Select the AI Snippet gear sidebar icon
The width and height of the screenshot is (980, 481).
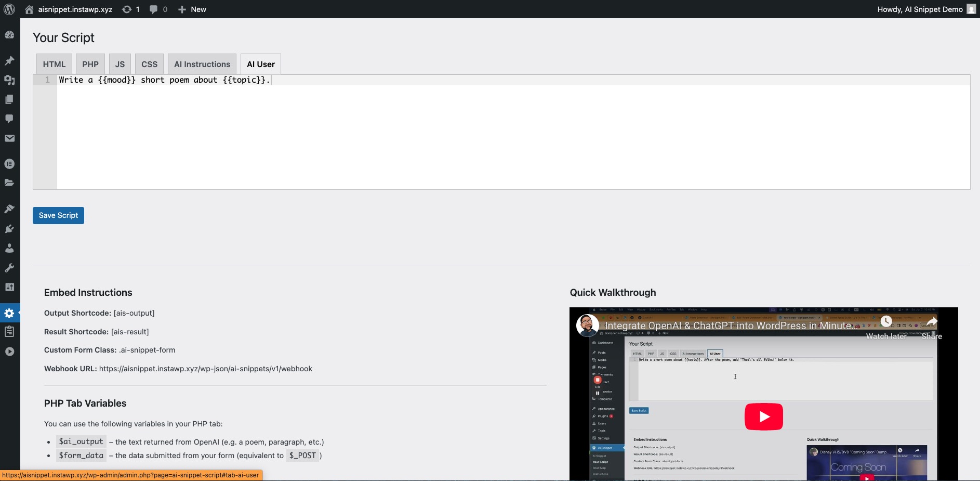click(x=9, y=313)
